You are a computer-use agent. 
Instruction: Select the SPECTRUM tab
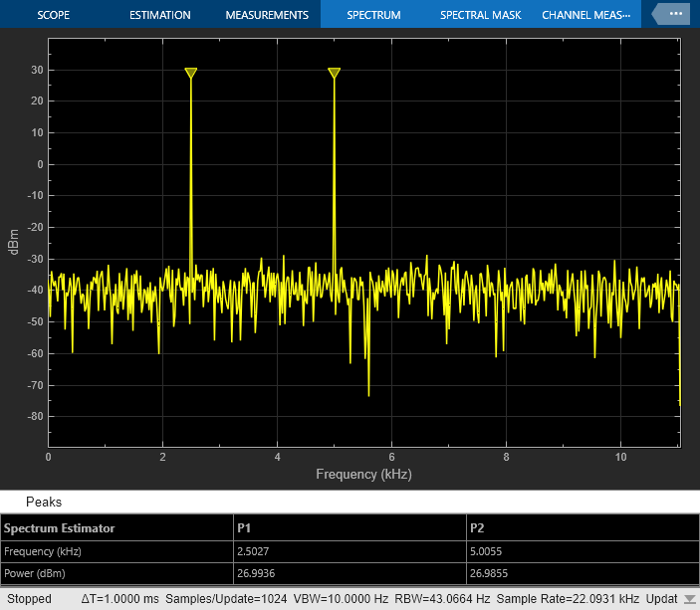373,15
